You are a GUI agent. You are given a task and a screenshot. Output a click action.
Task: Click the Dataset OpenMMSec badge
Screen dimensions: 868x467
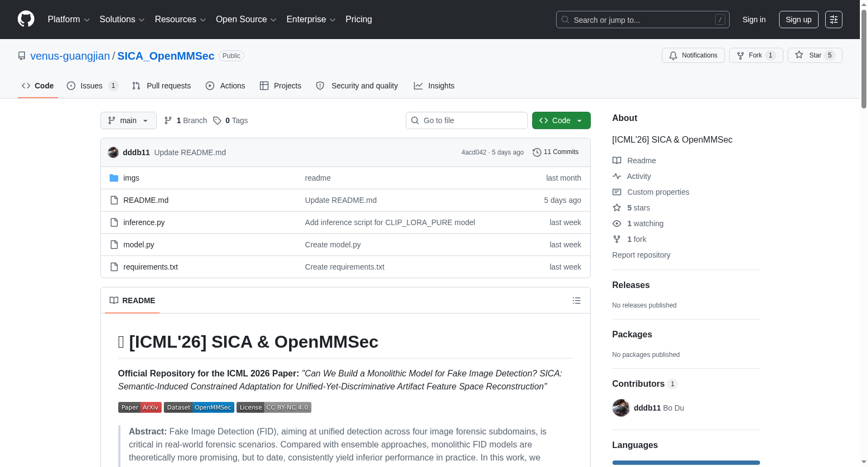pyautogui.click(x=199, y=407)
